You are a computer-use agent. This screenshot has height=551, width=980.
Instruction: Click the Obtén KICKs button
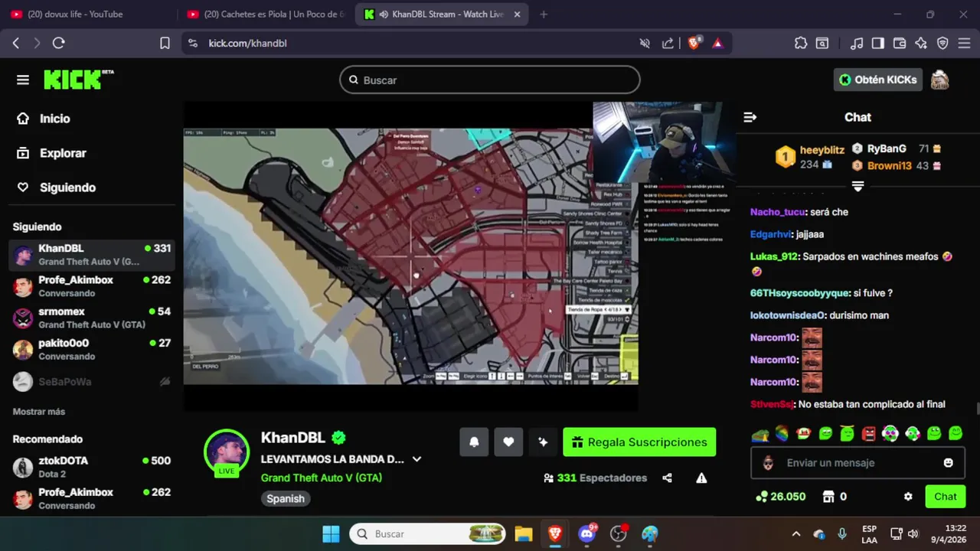coord(877,80)
